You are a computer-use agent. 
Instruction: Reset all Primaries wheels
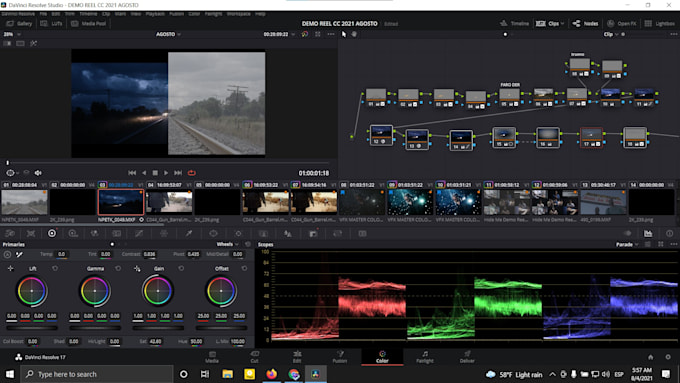pos(248,244)
